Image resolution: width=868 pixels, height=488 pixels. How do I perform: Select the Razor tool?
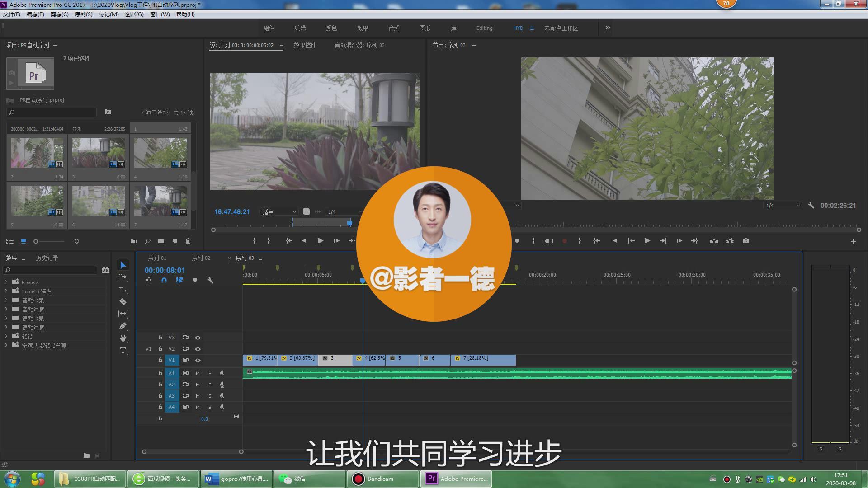123,301
